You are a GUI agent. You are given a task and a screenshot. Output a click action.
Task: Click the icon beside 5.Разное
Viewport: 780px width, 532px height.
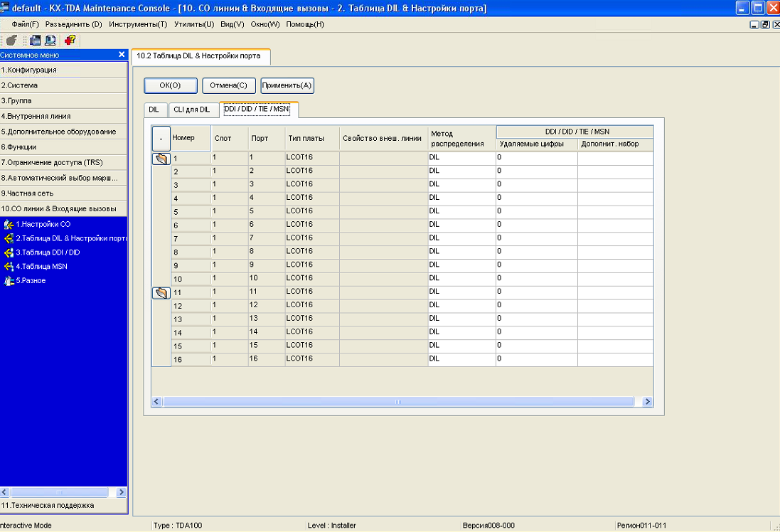tap(9, 281)
